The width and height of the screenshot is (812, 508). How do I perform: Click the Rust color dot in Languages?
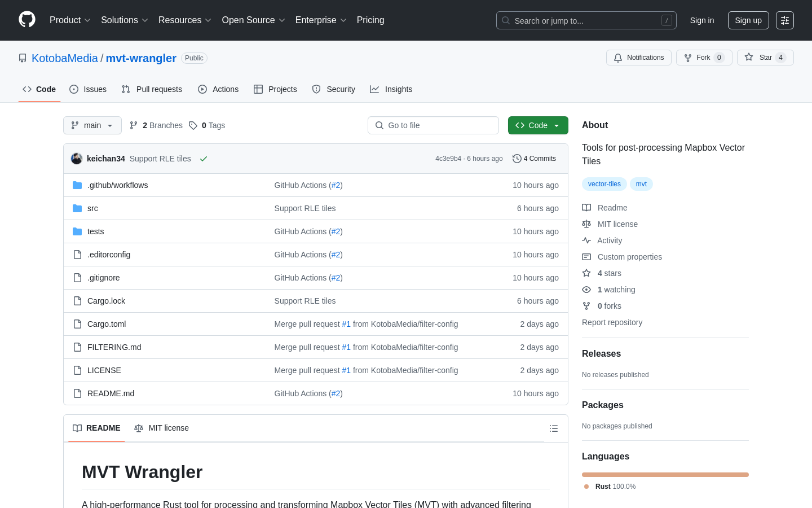click(x=586, y=487)
